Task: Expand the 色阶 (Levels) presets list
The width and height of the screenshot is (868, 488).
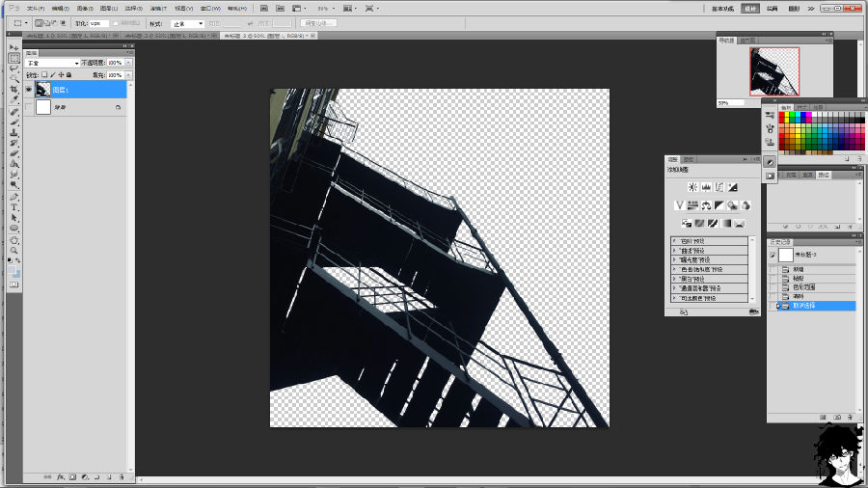Action: [674, 241]
